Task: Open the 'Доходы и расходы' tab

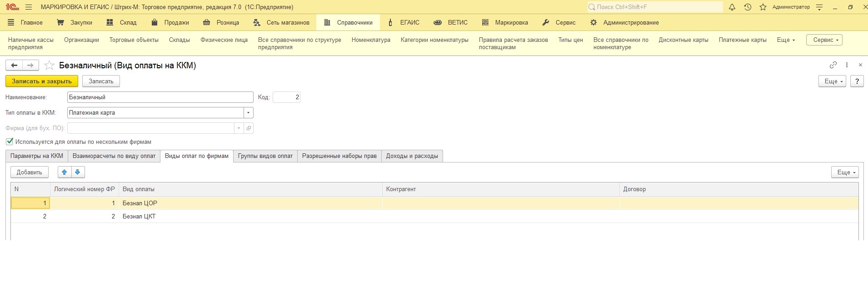Action: [412, 156]
